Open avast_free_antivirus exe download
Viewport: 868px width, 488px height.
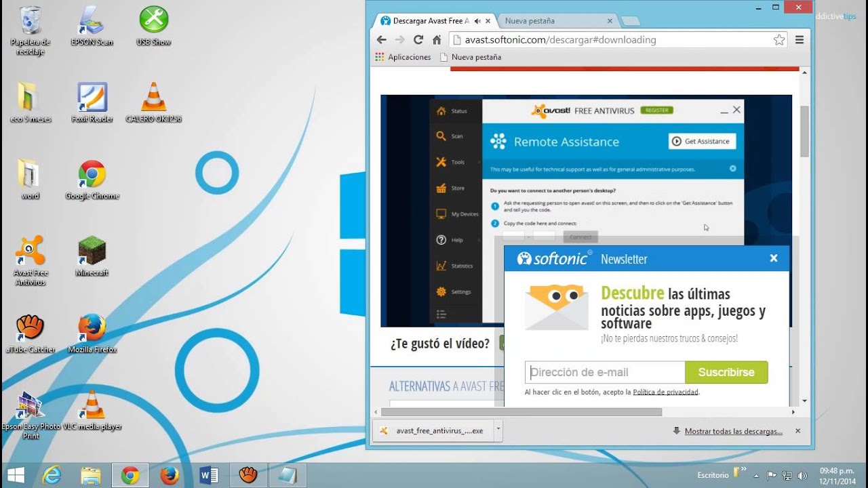coord(433,430)
